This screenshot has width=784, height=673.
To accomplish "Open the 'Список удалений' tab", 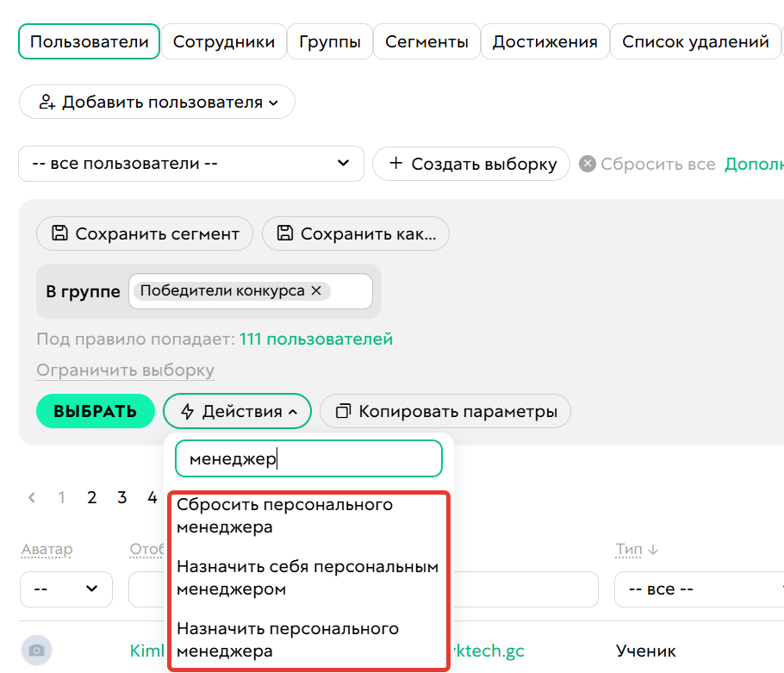I will [x=695, y=41].
